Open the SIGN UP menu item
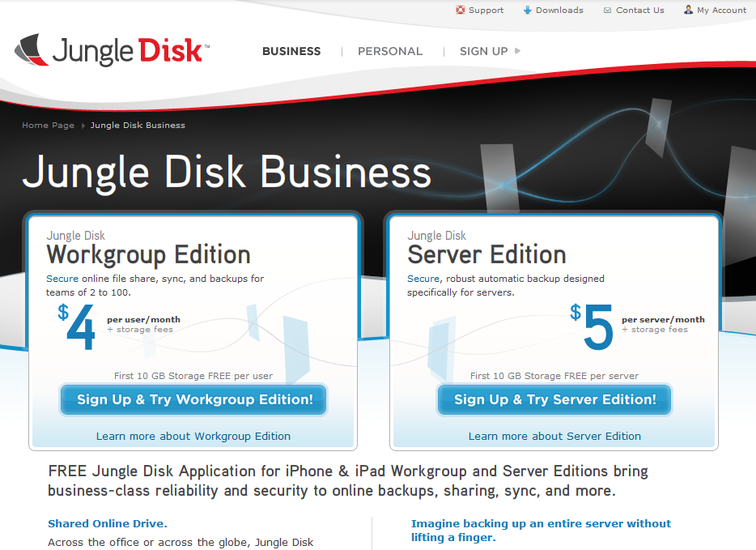This screenshot has width=756, height=550. [x=483, y=51]
